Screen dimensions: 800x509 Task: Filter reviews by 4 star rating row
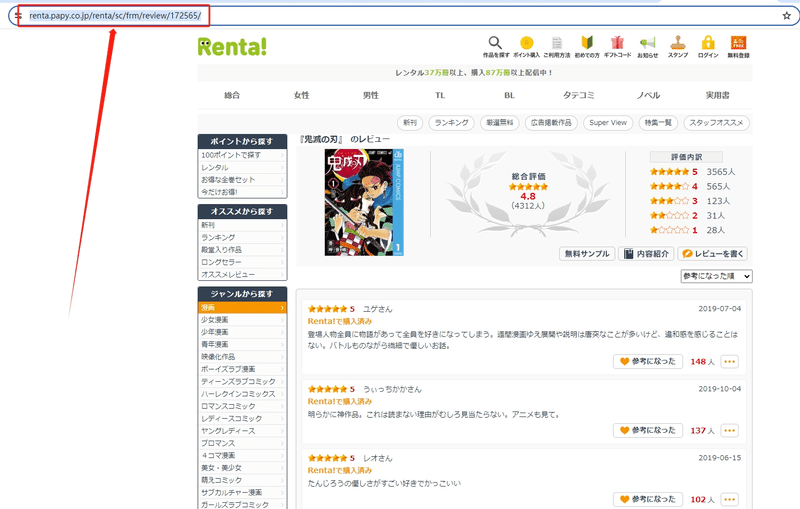(690, 187)
